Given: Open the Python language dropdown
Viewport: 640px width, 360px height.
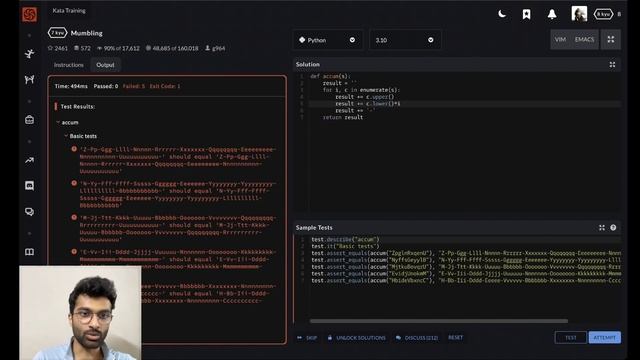Looking at the screenshot, I should pyautogui.click(x=327, y=40).
